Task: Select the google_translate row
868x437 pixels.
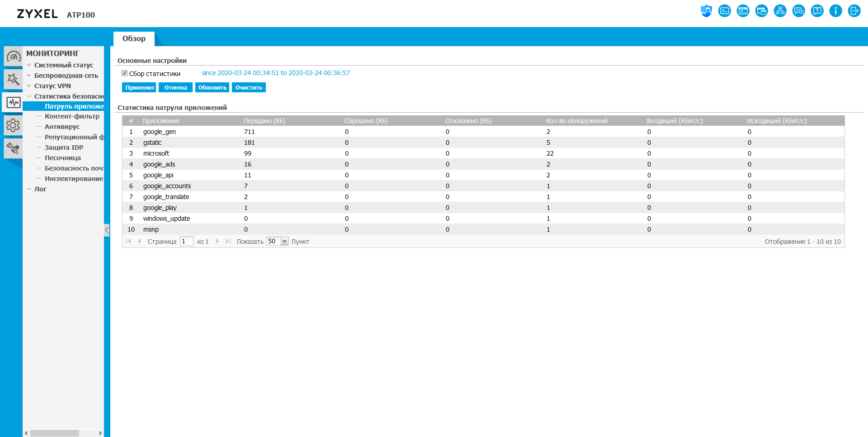Action: (x=483, y=197)
